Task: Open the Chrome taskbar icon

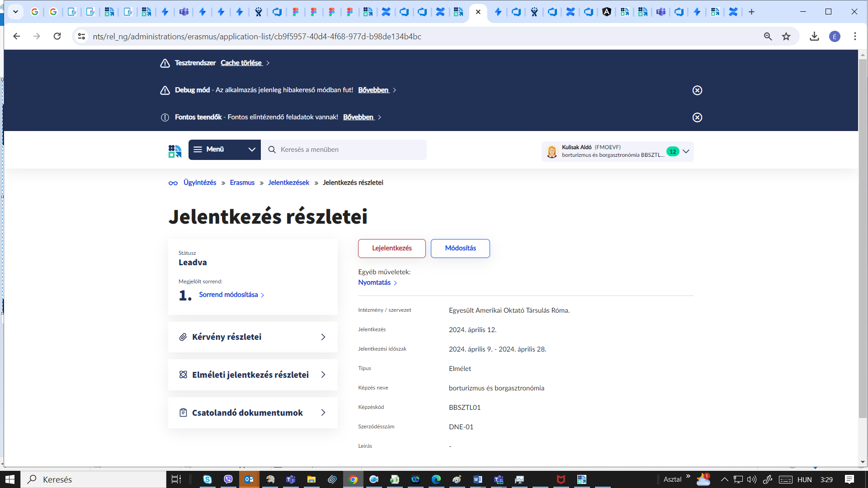Action: click(x=353, y=479)
